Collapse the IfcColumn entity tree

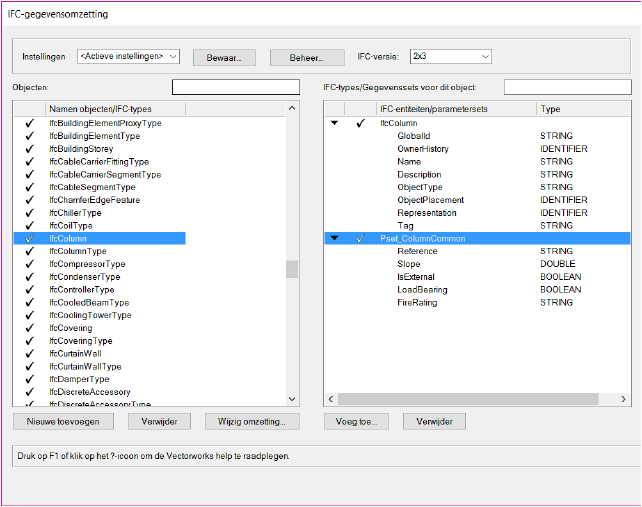coord(334,123)
